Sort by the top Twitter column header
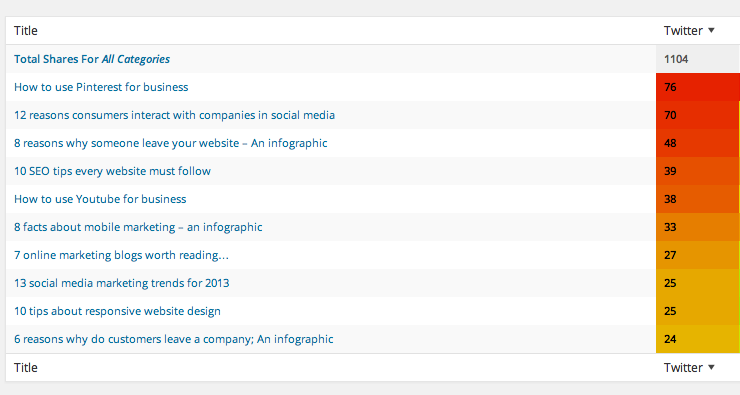The width and height of the screenshot is (740, 395). click(x=689, y=31)
